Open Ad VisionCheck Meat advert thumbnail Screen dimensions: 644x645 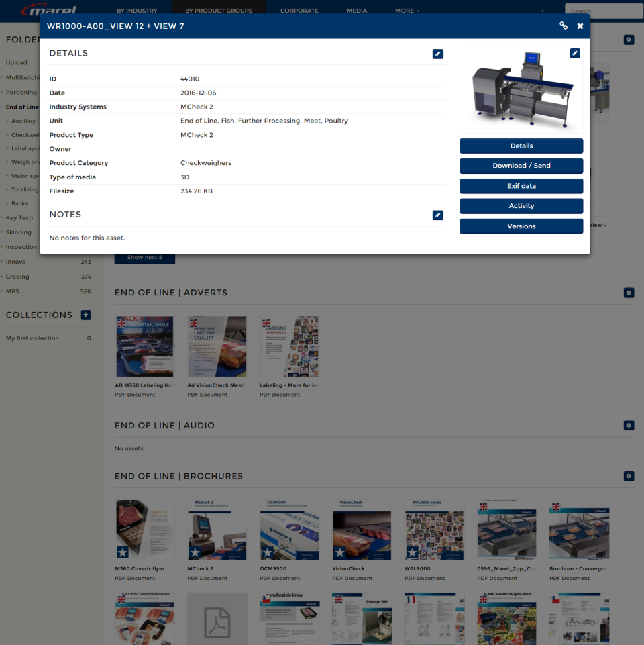coord(217,346)
